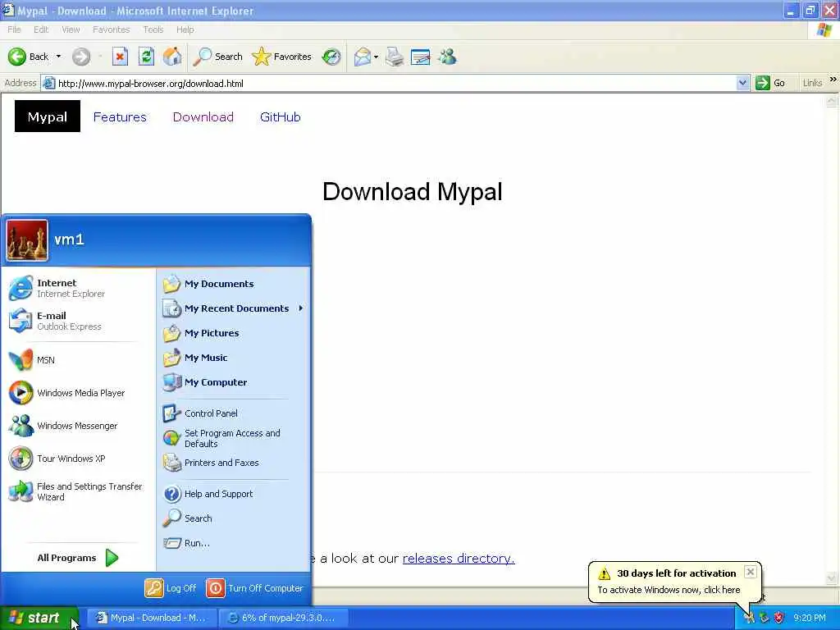Click page scrollbar down arrow
The height and width of the screenshot is (630, 840).
pos(832,578)
